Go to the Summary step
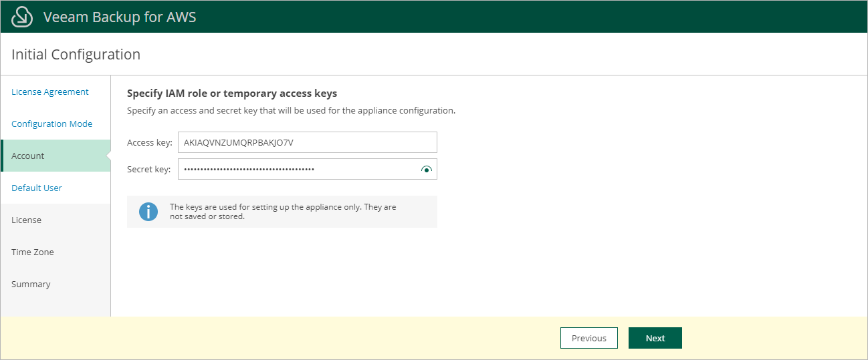The height and width of the screenshot is (360, 868). (x=31, y=285)
